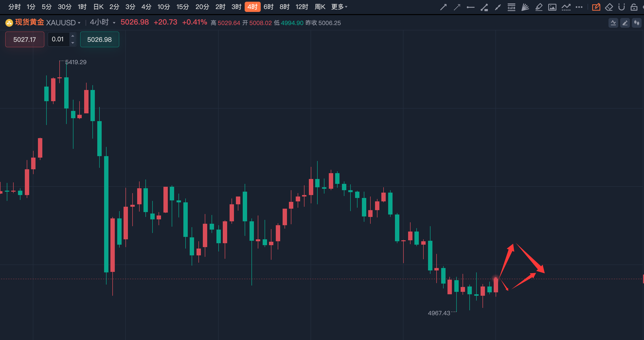Select the fan lines drawing tool
The height and width of the screenshot is (340, 644).
(x=525, y=7)
